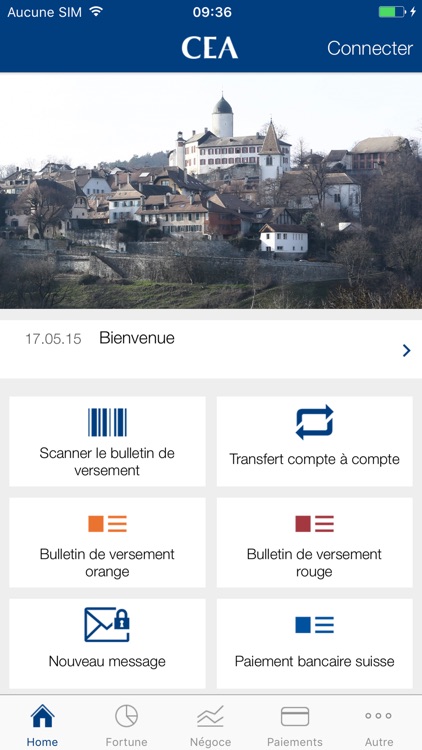Open the Paiements card icon
Image resolution: width=422 pixels, height=750 pixels.
[295, 717]
